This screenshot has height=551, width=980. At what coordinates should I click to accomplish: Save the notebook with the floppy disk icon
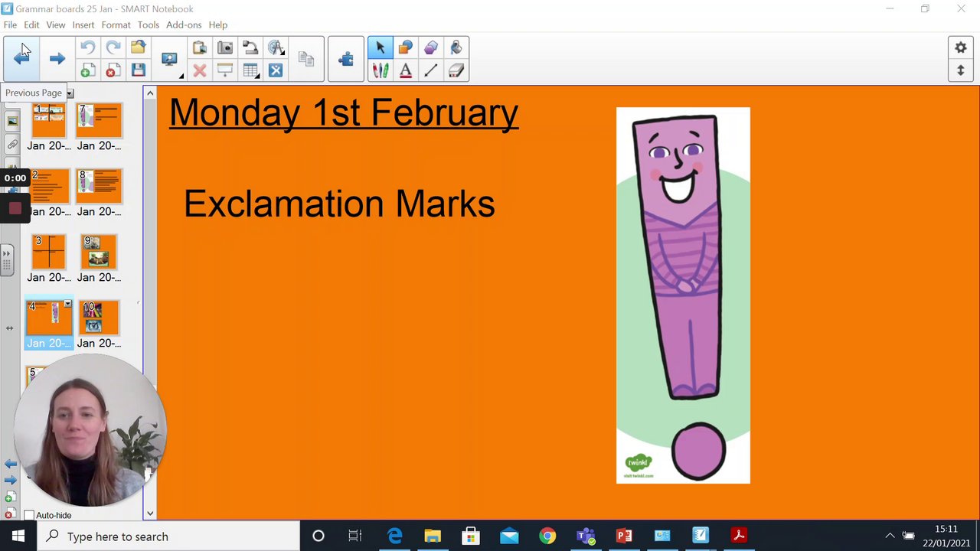[x=138, y=70]
